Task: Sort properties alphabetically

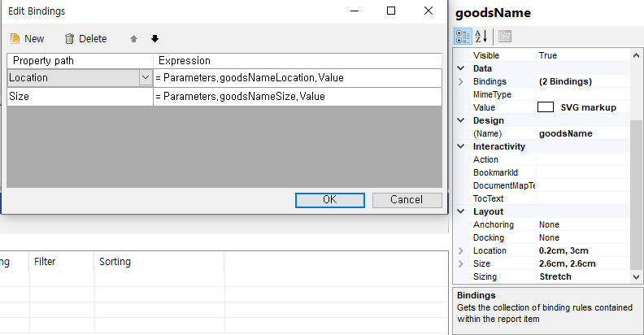Action: click(481, 36)
